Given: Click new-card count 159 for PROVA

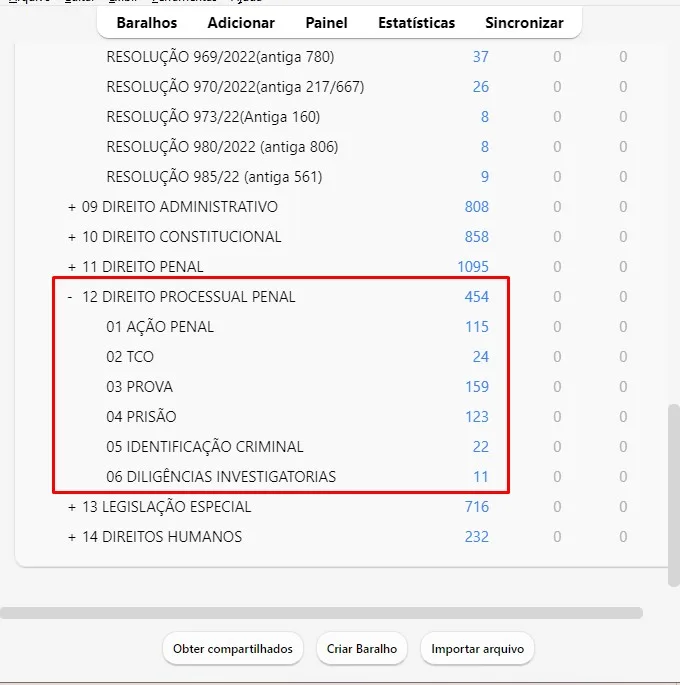Looking at the screenshot, I should point(477,387).
